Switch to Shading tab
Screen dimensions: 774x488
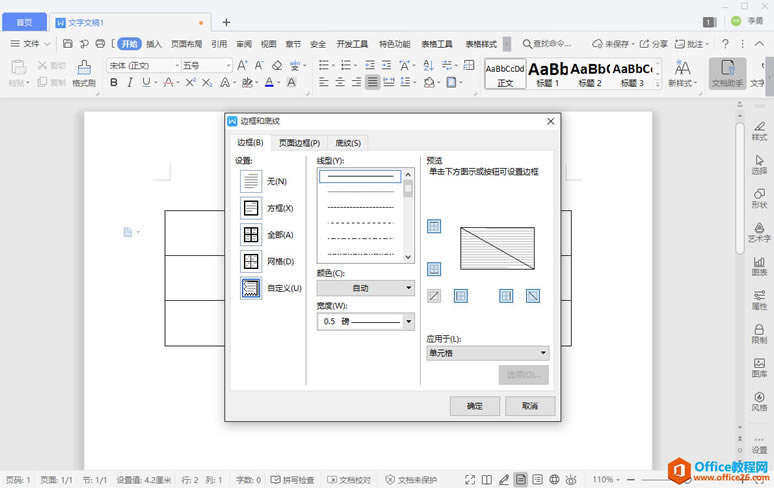(x=348, y=143)
